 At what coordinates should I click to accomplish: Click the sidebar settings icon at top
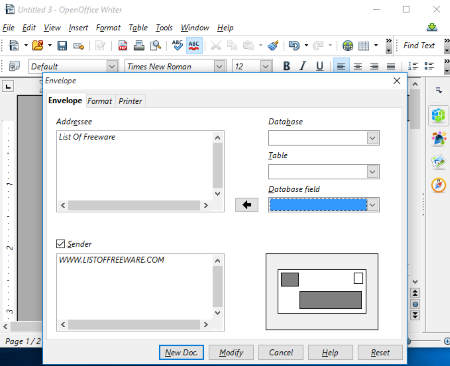click(439, 90)
